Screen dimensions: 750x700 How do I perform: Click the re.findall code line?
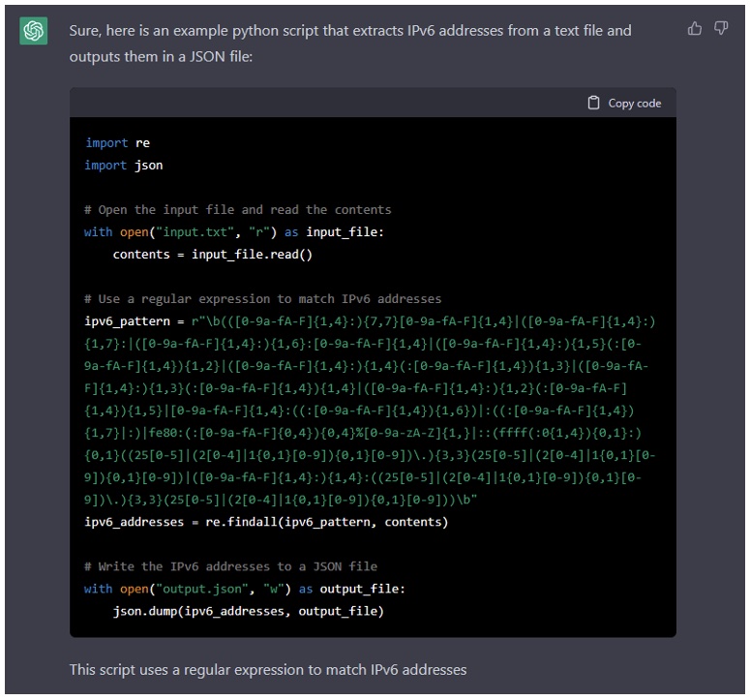point(266,522)
